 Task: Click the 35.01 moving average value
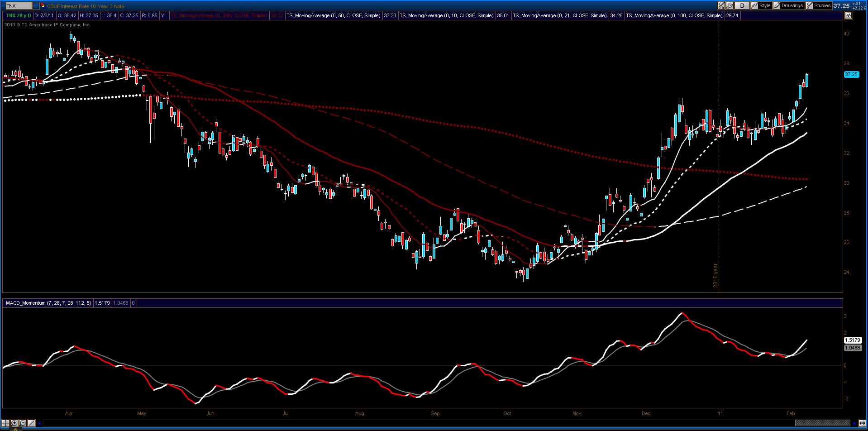point(503,15)
